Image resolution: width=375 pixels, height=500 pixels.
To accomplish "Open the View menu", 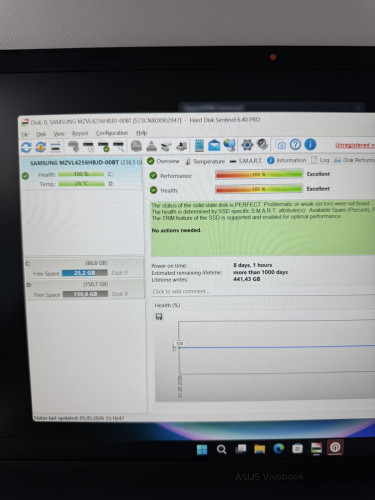I will pyautogui.click(x=59, y=134).
